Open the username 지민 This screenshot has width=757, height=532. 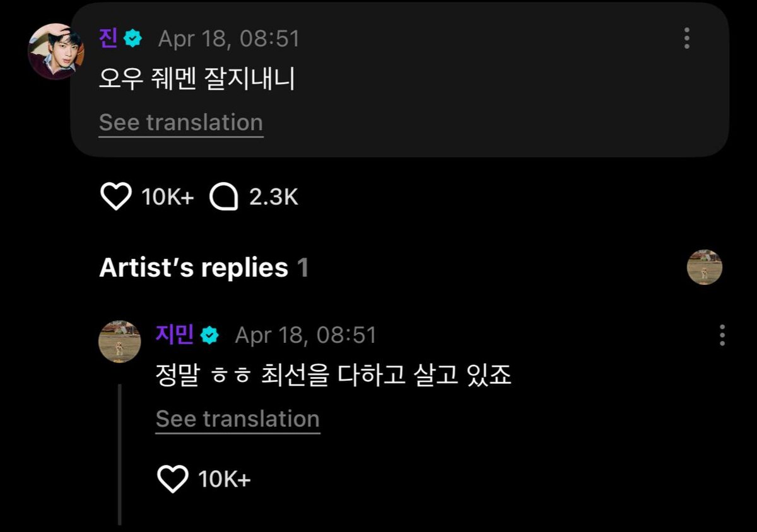[175, 334]
